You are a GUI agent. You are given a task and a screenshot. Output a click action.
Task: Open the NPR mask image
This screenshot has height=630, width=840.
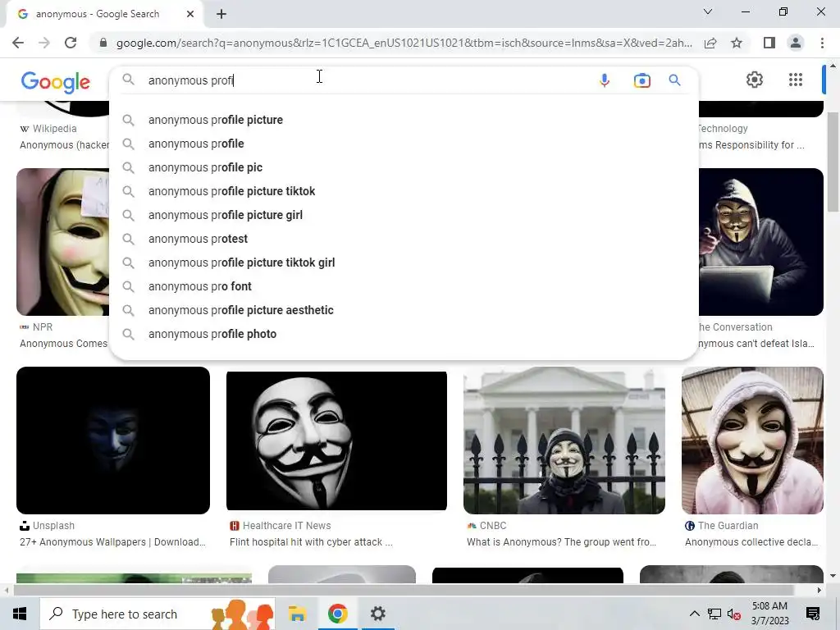point(62,242)
